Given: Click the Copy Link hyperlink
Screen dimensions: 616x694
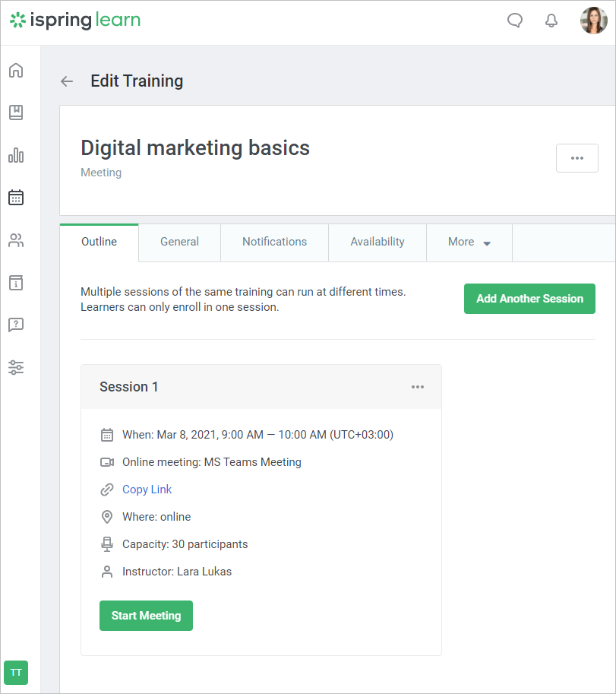Looking at the screenshot, I should [x=147, y=490].
